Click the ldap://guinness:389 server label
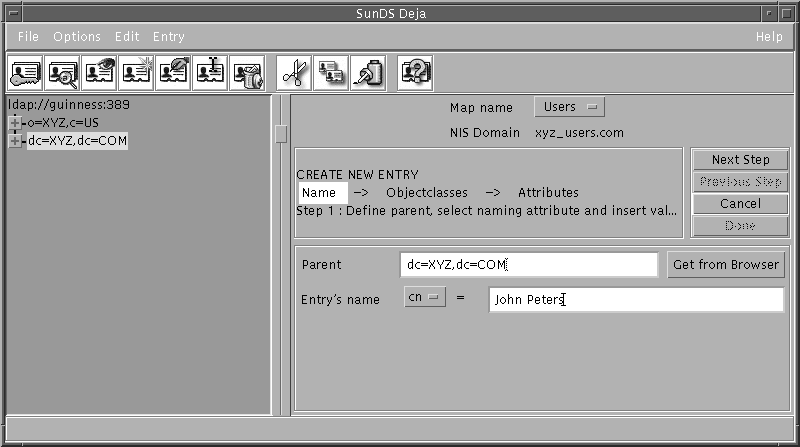 click(x=69, y=105)
